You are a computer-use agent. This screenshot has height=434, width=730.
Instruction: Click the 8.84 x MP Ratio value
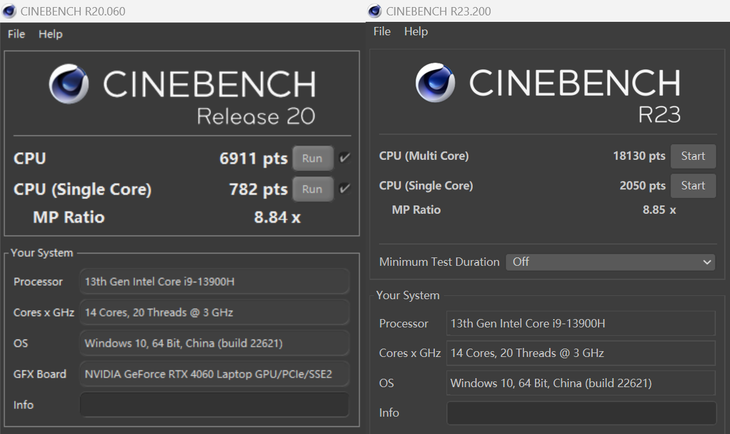coord(277,217)
